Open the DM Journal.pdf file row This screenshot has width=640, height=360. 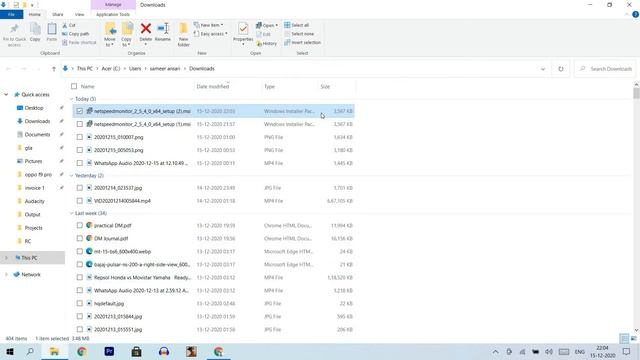tap(213, 238)
